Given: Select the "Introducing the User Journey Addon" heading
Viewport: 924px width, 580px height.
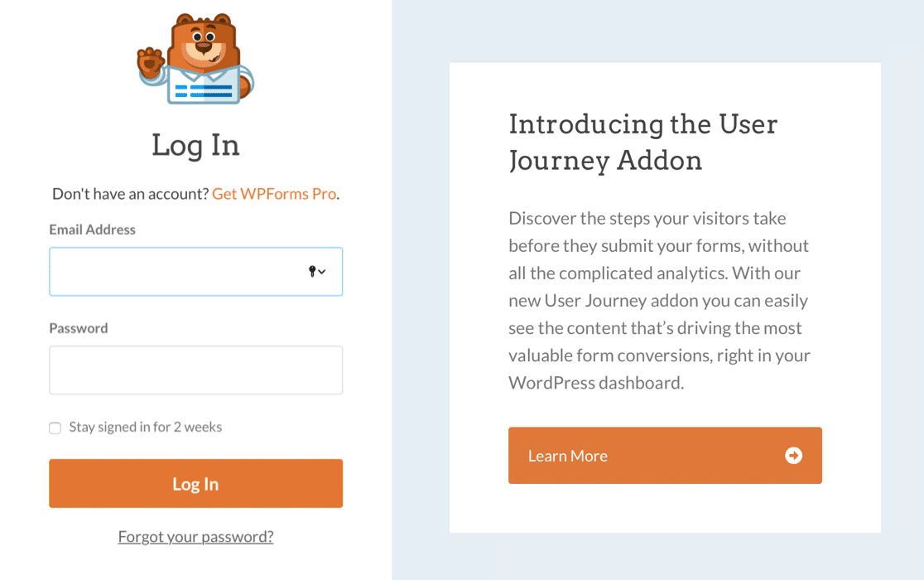Looking at the screenshot, I should [x=643, y=142].
